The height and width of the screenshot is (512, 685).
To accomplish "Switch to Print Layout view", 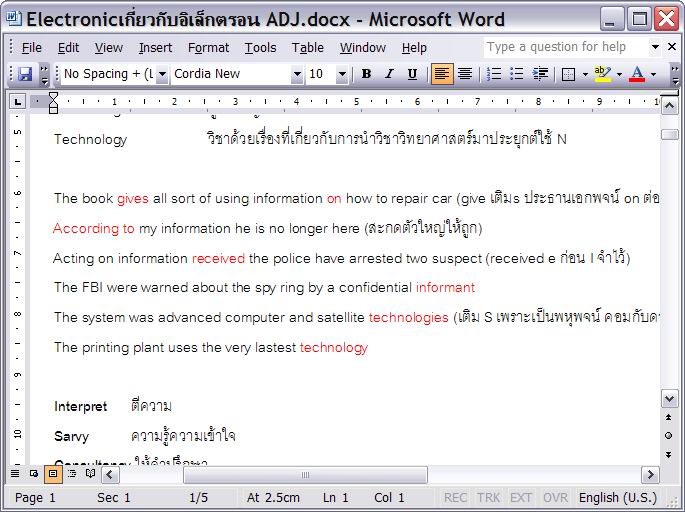I will 53,474.
